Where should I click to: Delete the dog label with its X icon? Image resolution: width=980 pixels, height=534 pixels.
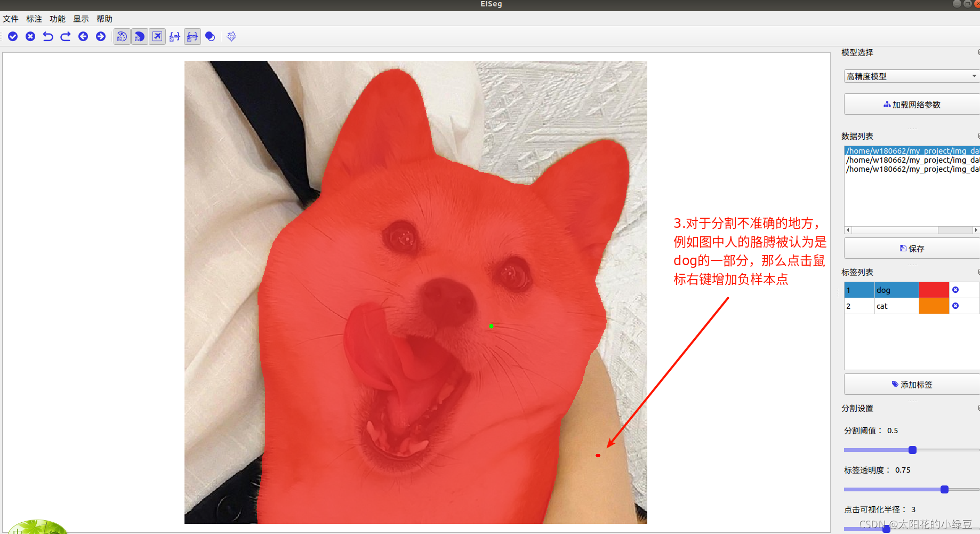[x=955, y=290]
